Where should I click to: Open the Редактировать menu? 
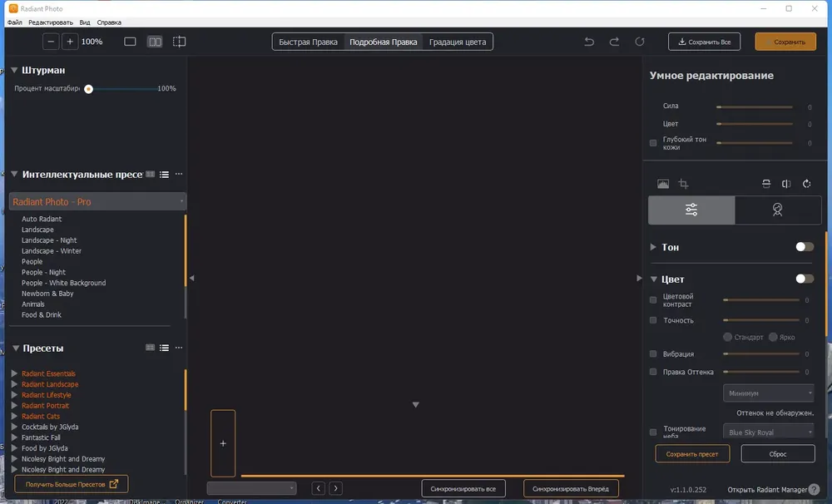click(x=51, y=22)
